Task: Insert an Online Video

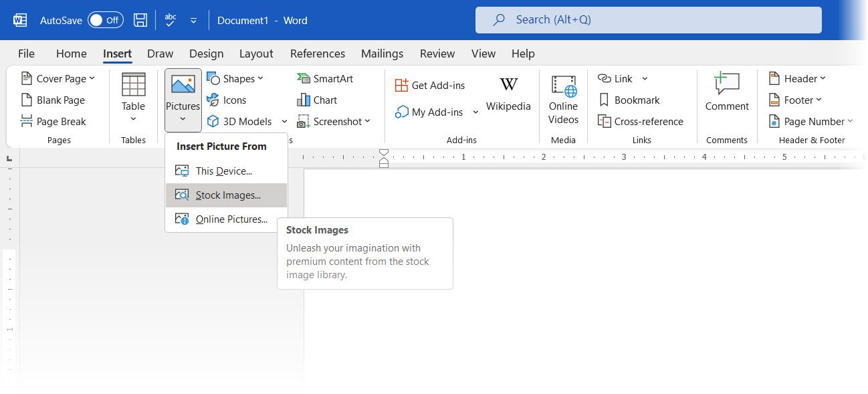Action: point(563,99)
